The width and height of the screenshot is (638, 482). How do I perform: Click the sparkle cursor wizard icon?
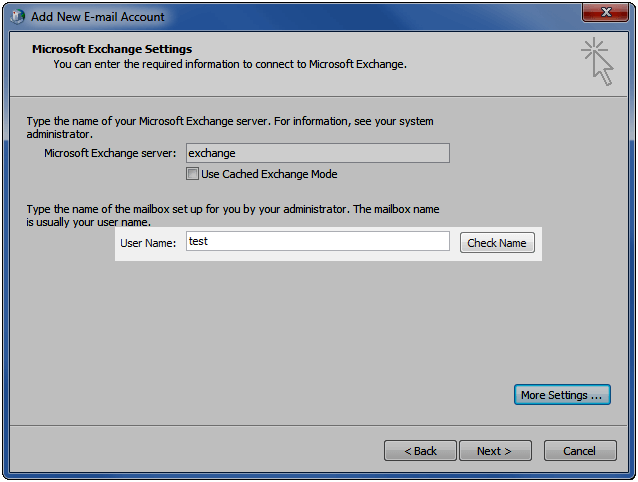pos(597,61)
